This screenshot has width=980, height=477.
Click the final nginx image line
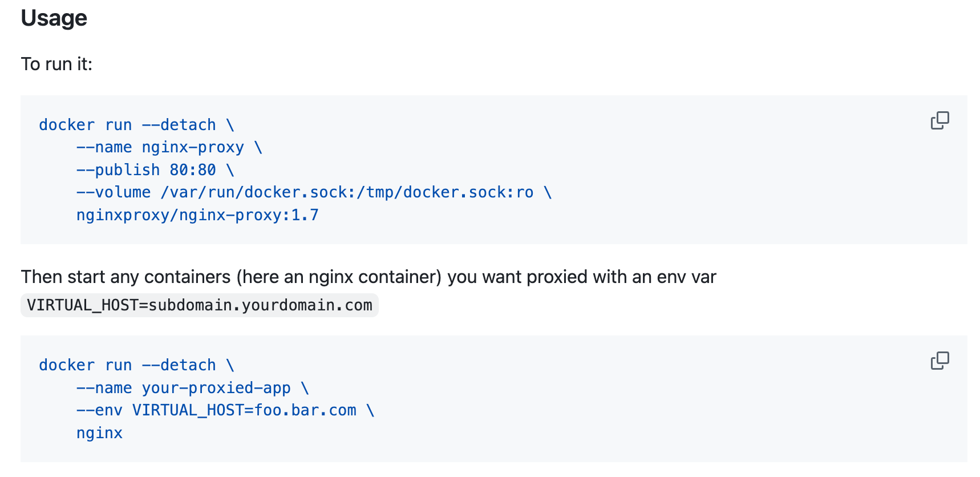point(99,433)
